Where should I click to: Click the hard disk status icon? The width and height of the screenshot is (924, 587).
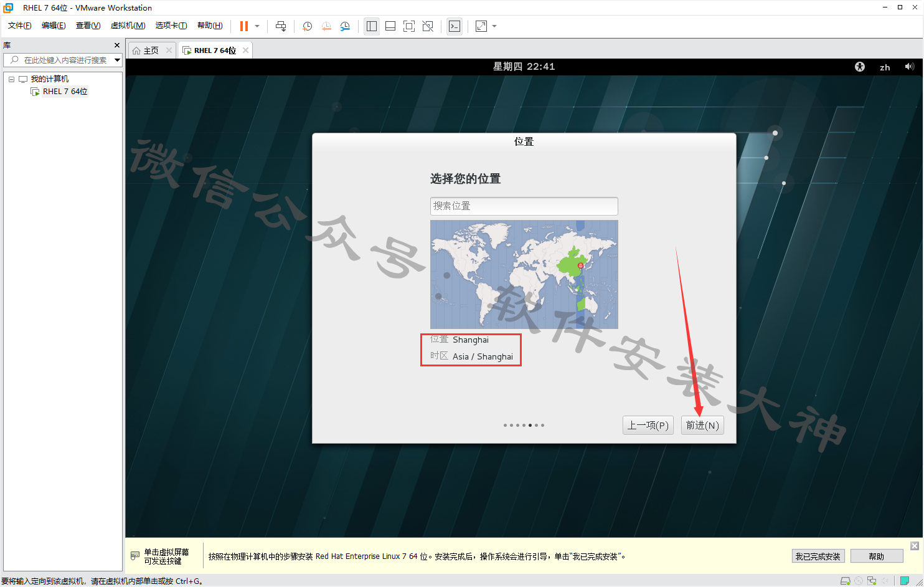[x=845, y=581]
